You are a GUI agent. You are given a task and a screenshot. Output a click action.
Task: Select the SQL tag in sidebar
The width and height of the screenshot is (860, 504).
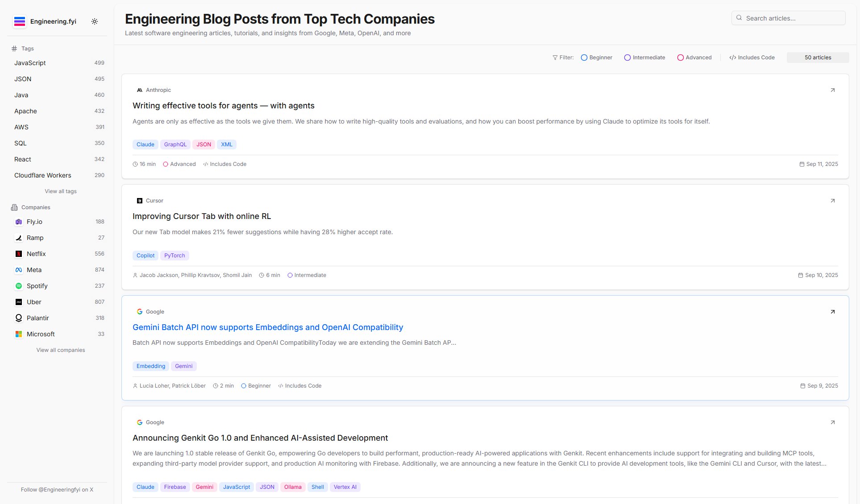click(59, 143)
